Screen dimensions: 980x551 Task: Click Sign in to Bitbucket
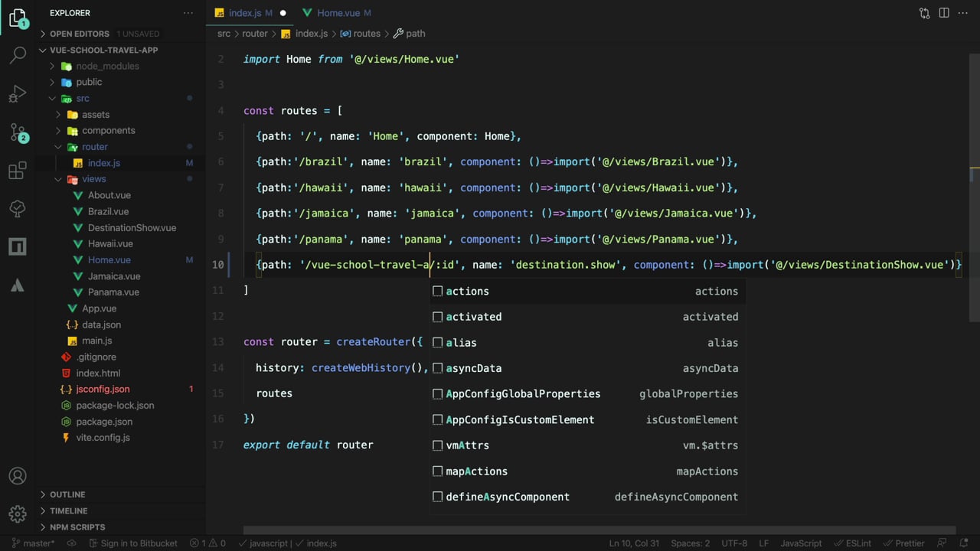point(132,543)
